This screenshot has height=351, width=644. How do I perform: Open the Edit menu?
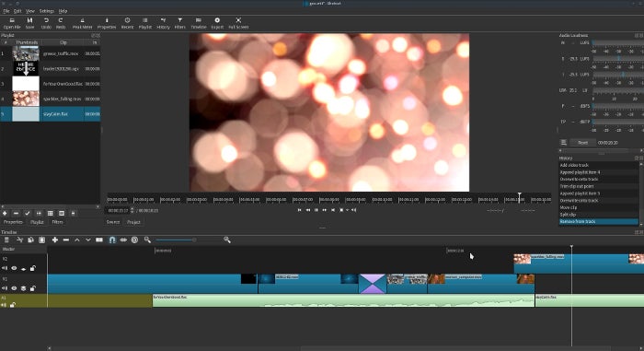17,11
